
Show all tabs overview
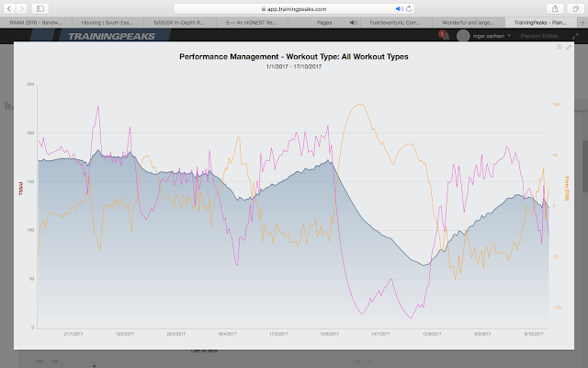click(x=575, y=8)
